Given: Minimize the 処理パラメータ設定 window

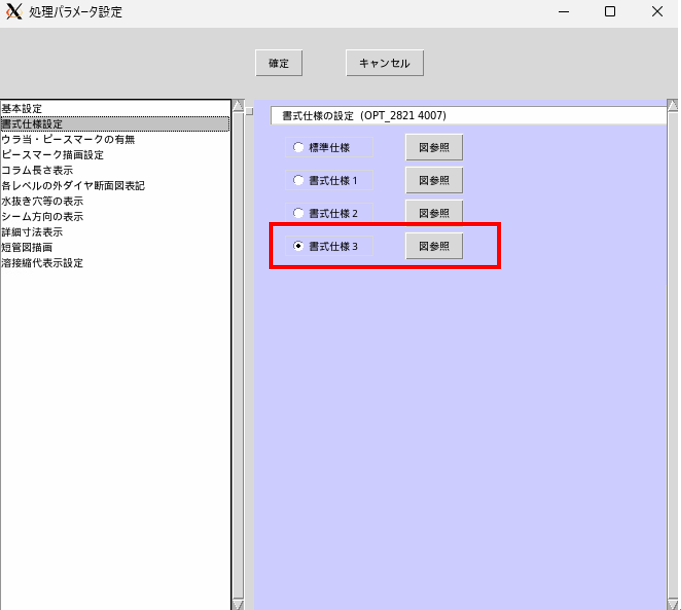Looking at the screenshot, I should coord(564,12).
